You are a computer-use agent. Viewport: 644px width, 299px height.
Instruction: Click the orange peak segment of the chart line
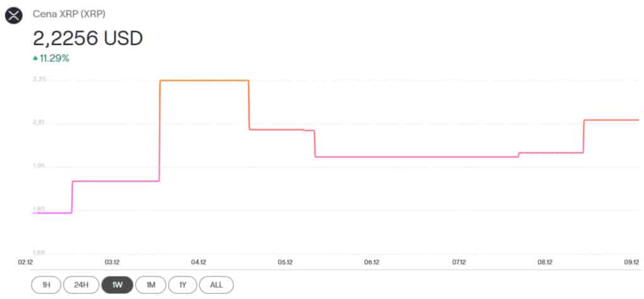[x=204, y=80]
